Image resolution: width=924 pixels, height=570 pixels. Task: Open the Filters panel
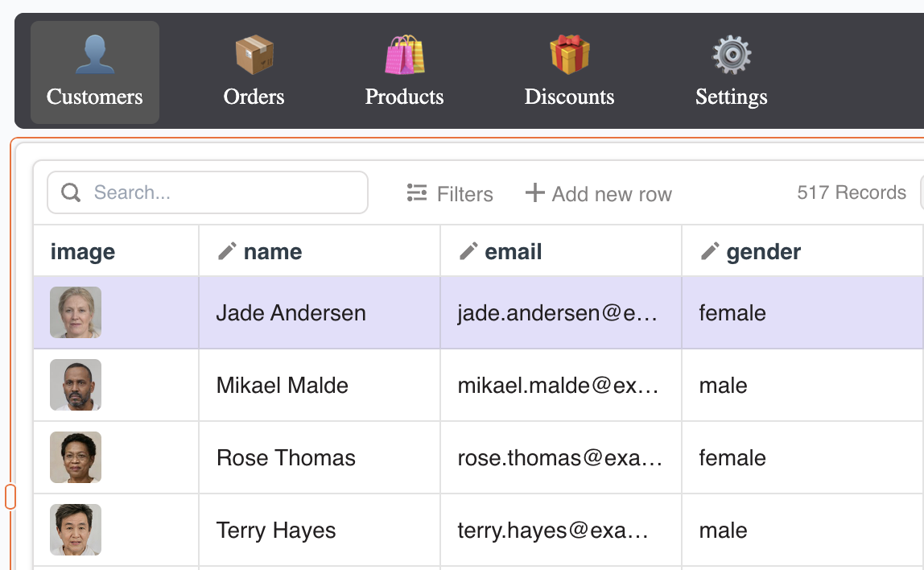pos(450,194)
